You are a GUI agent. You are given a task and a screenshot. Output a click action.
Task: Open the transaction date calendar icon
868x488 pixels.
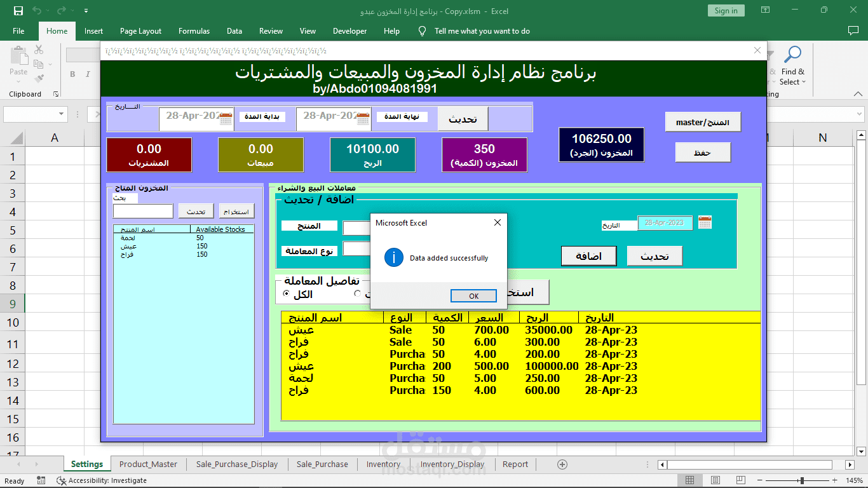[x=705, y=222]
